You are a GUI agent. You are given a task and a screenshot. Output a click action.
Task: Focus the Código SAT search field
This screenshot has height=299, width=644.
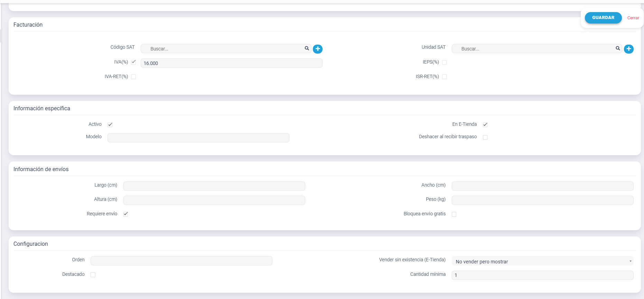[226, 49]
